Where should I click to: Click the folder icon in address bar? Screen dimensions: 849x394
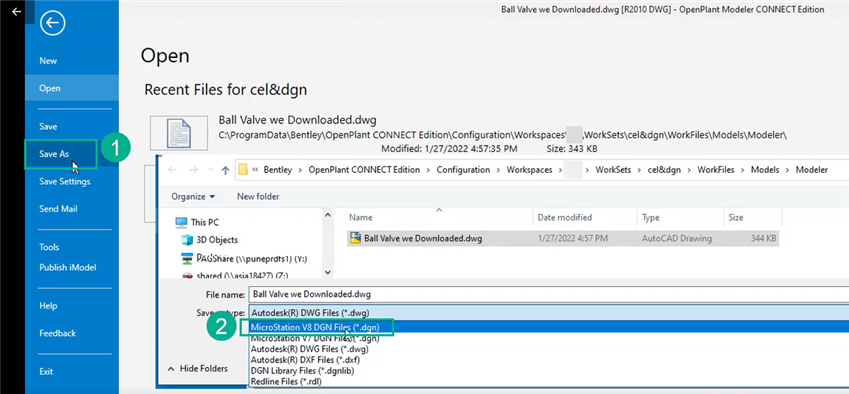(243, 170)
